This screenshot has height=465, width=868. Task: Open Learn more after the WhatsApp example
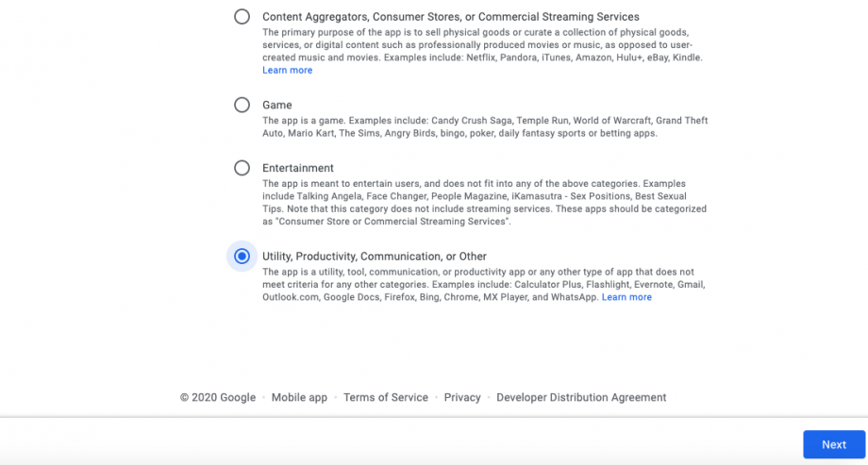coord(626,297)
